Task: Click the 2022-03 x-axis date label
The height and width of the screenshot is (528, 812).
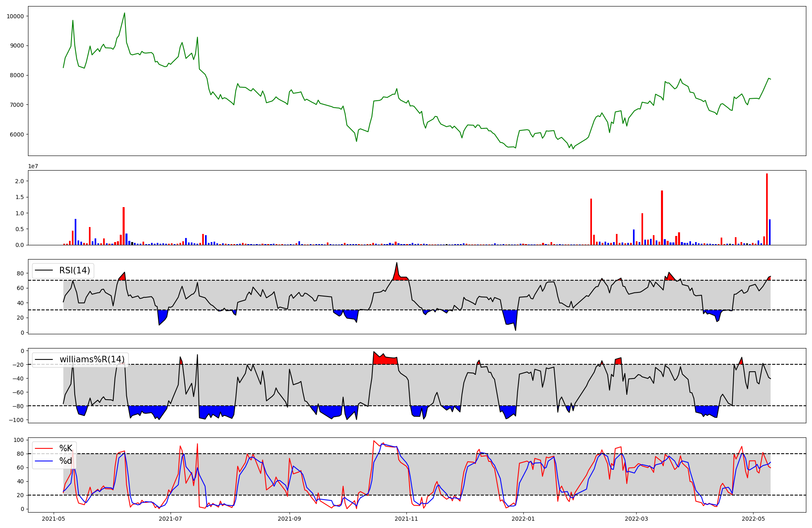Action: 636,519
